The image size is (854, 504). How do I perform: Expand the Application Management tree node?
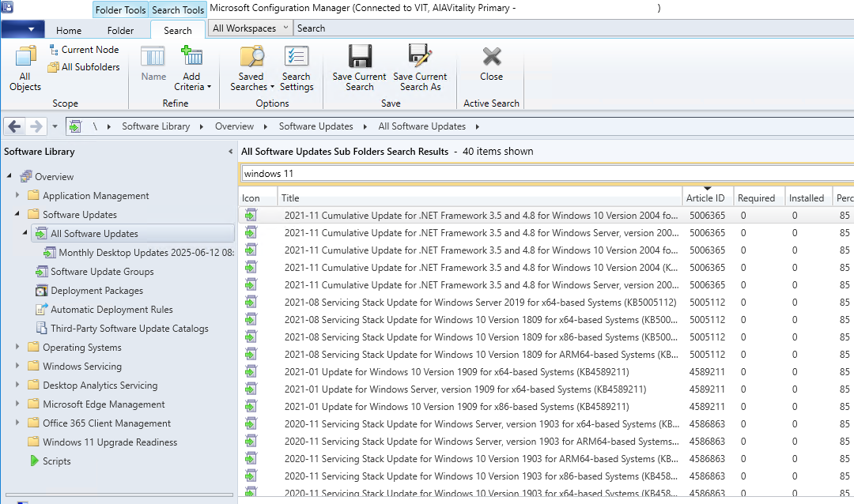(x=17, y=195)
